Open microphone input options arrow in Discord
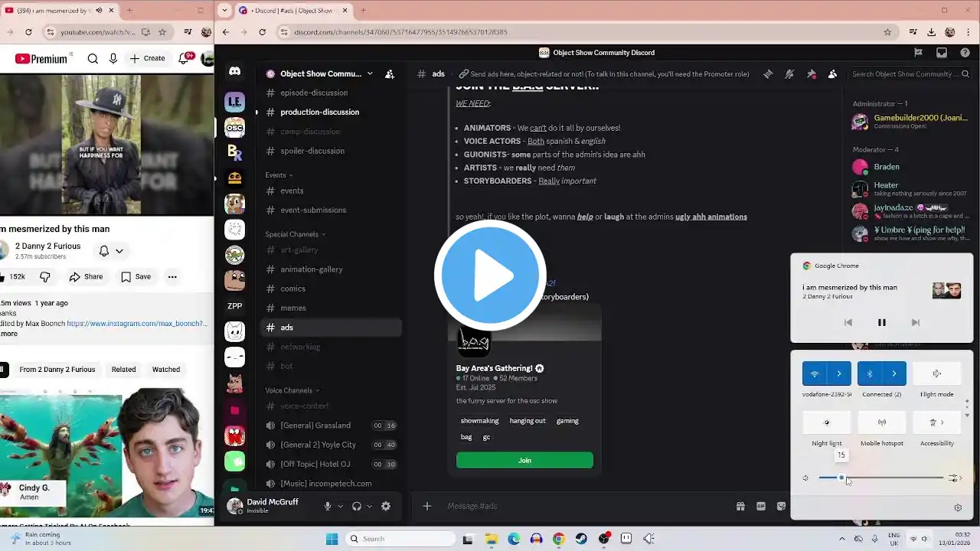Viewport: 980px width, 551px height. point(340,506)
